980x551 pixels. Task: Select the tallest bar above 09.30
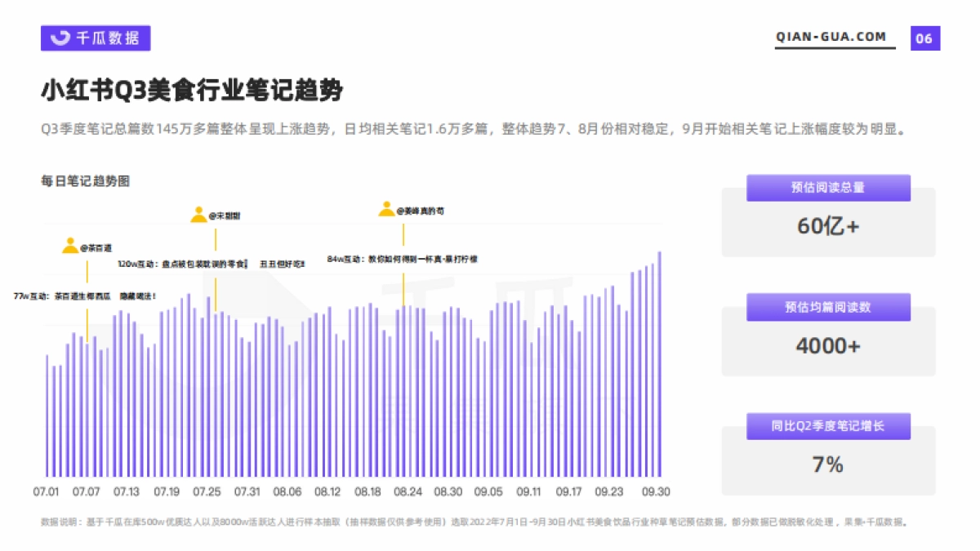click(659, 367)
